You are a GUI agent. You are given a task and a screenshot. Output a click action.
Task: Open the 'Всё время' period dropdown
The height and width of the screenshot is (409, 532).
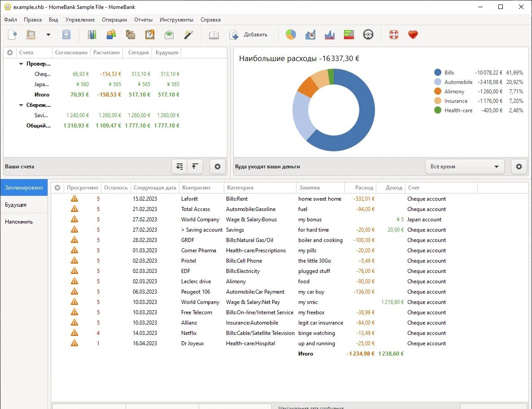(x=464, y=167)
